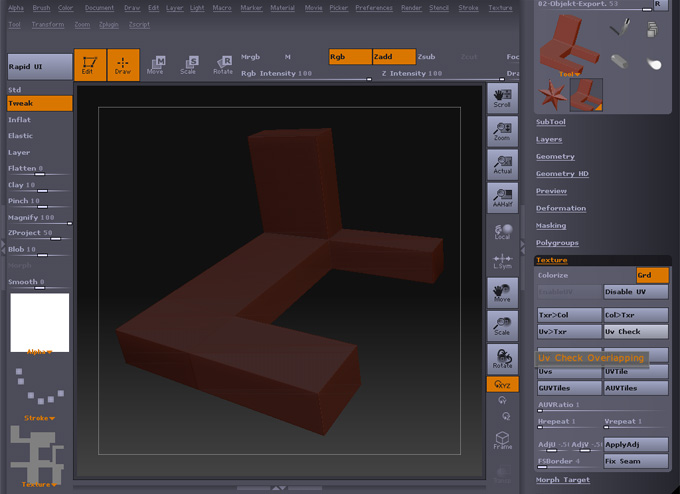The height and width of the screenshot is (494, 680).
Task: Activate the Edit mode icon
Action: click(x=89, y=64)
